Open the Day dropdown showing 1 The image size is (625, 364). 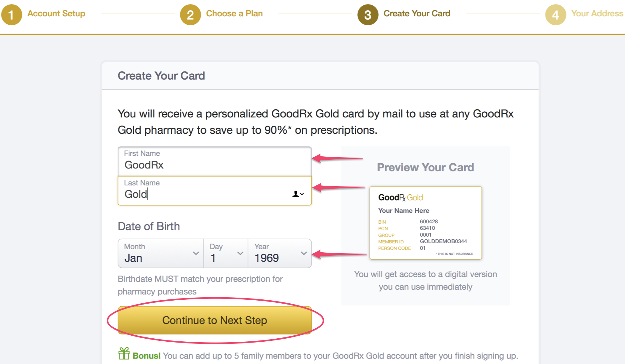tap(226, 253)
